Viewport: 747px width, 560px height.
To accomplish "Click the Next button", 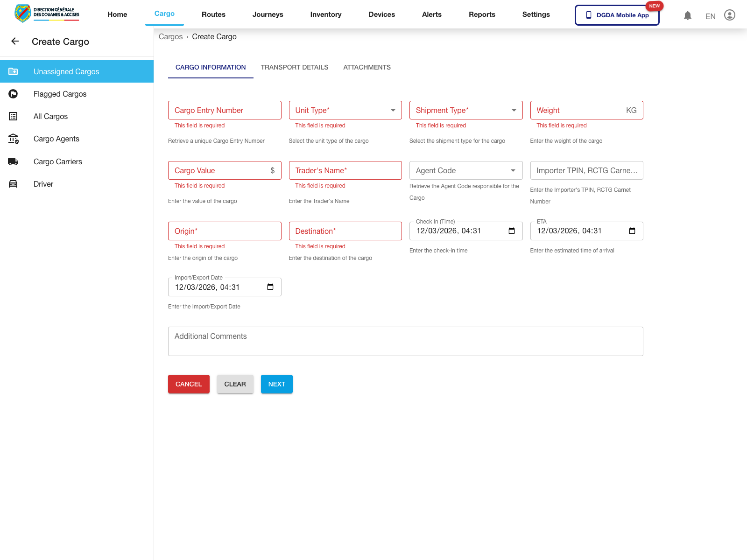I will tap(276, 384).
